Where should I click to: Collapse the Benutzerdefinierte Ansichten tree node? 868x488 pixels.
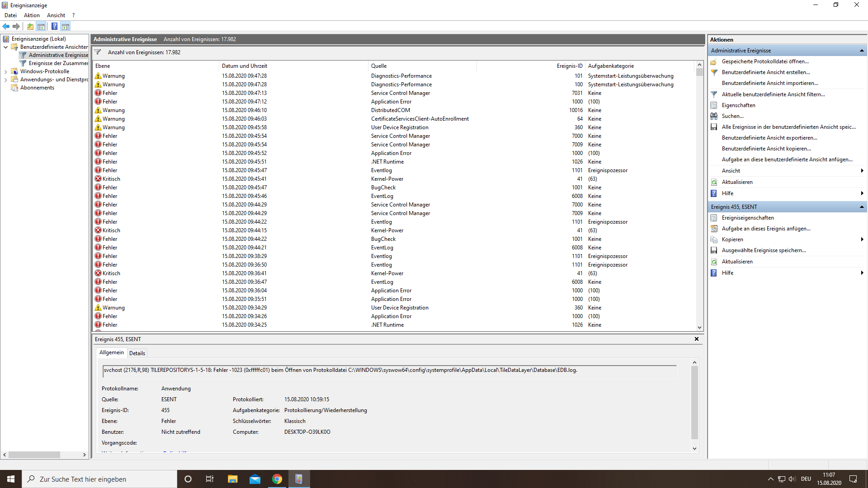(x=5, y=47)
